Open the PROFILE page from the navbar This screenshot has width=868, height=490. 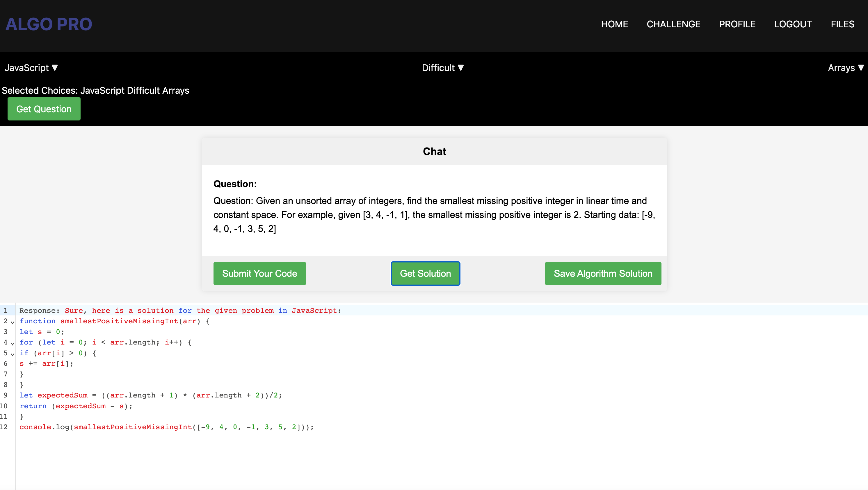pyautogui.click(x=737, y=24)
